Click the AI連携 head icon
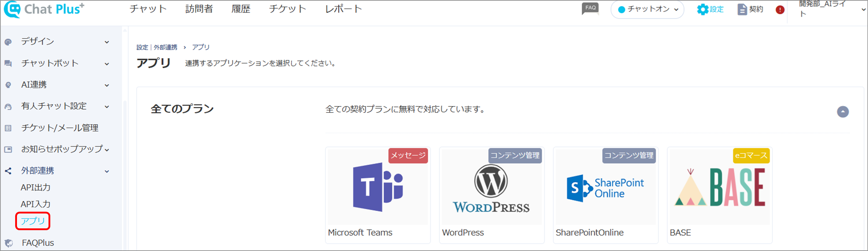The image size is (868, 251). tap(8, 85)
